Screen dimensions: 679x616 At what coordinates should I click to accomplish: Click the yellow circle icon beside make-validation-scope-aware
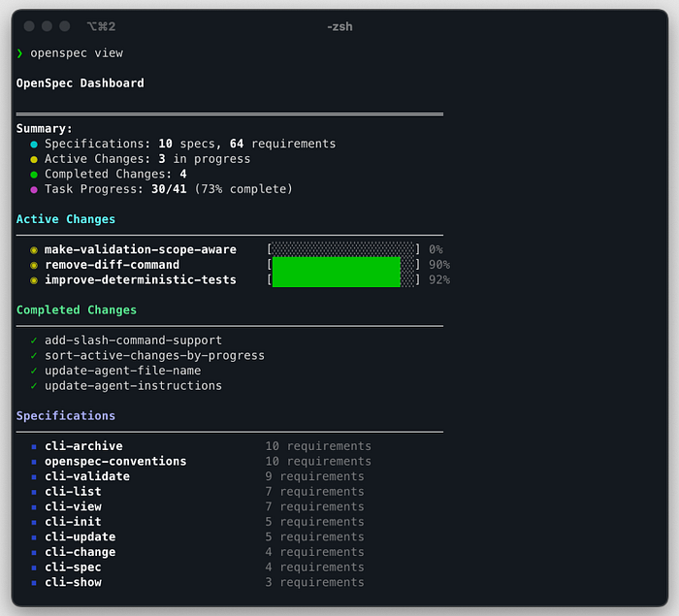34,250
